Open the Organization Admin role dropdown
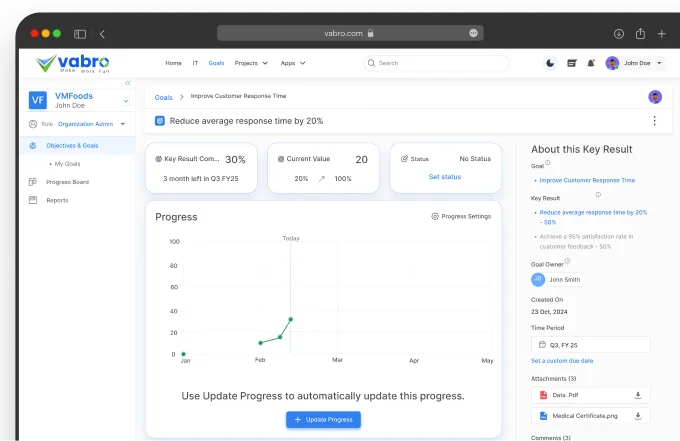 click(x=122, y=124)
